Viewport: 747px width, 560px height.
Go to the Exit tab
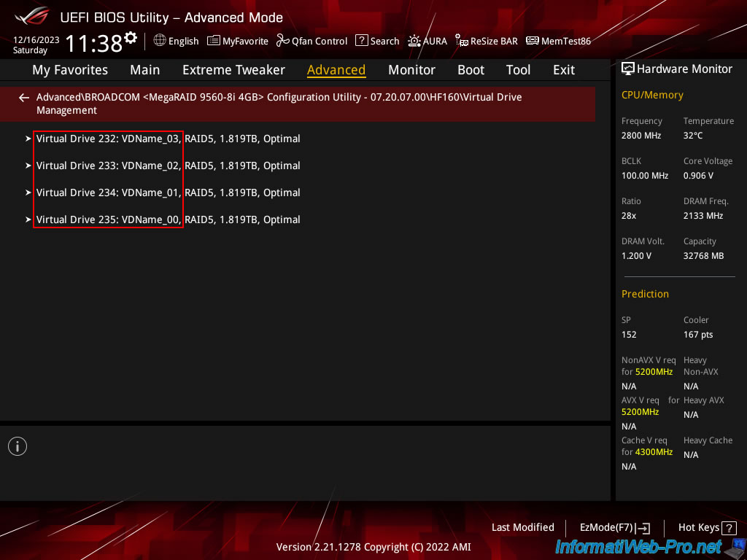tap(564, 70)
